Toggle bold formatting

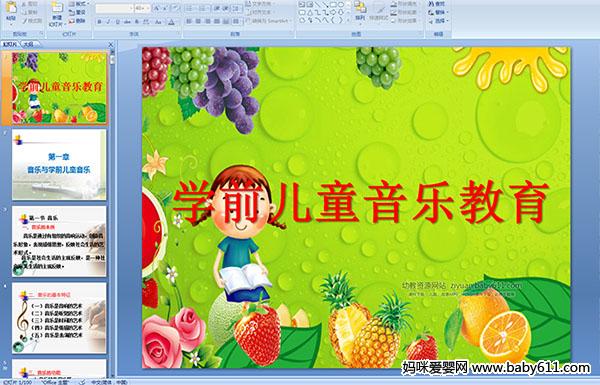tap(99, 22)
